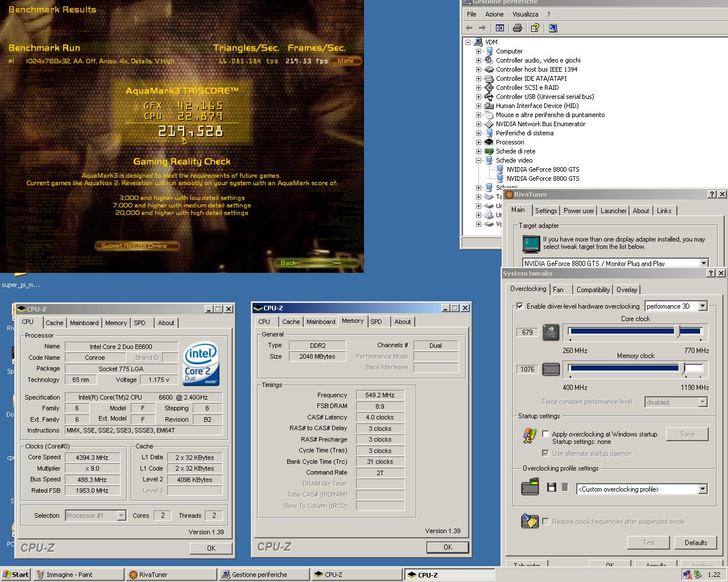Click the Controller USB icon in device tree

tap(489, 97)
